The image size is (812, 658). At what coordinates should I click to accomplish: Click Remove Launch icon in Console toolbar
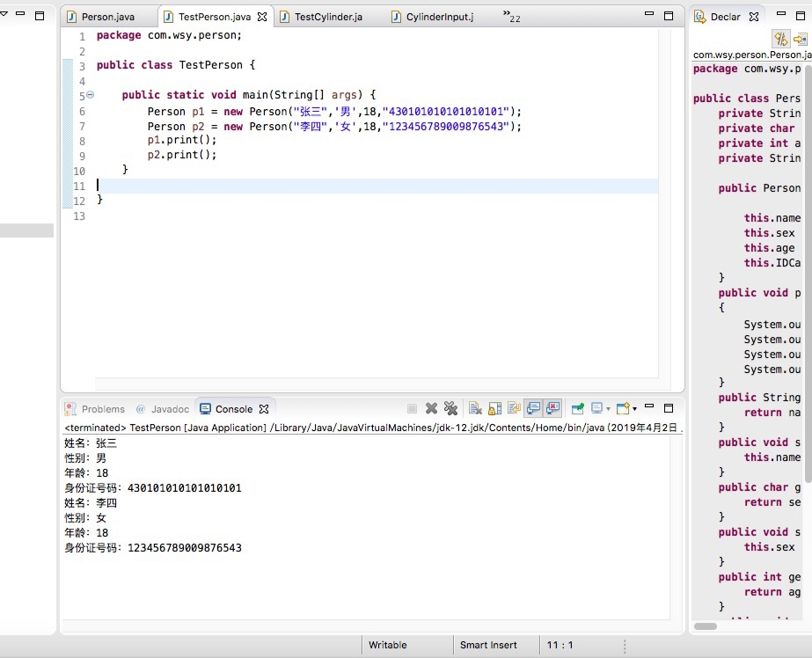coord(431,408)
